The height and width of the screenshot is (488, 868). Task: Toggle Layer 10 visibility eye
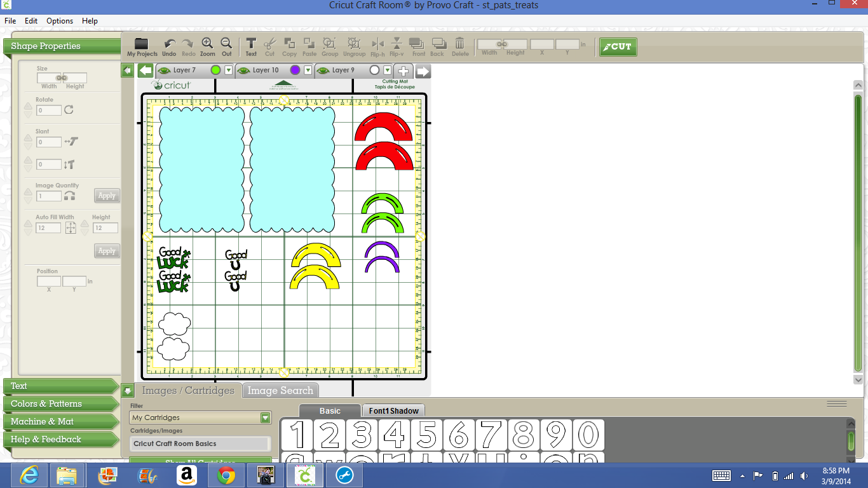click(x=243, y=71)
